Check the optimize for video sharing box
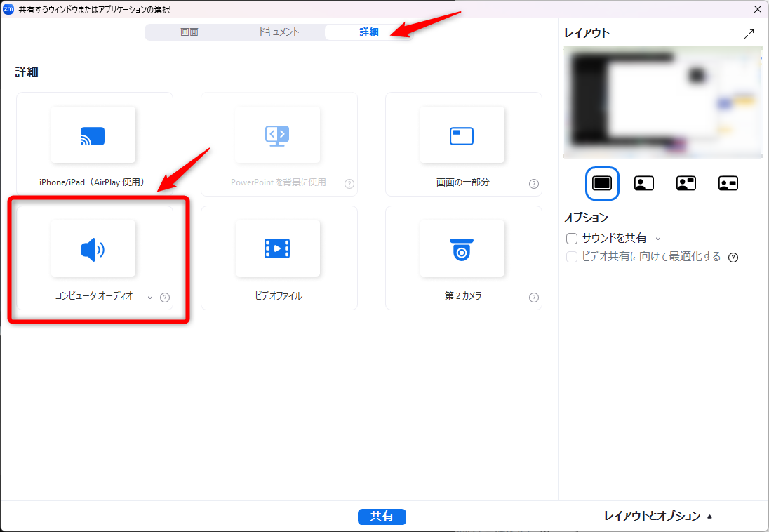 coord(572,258)
